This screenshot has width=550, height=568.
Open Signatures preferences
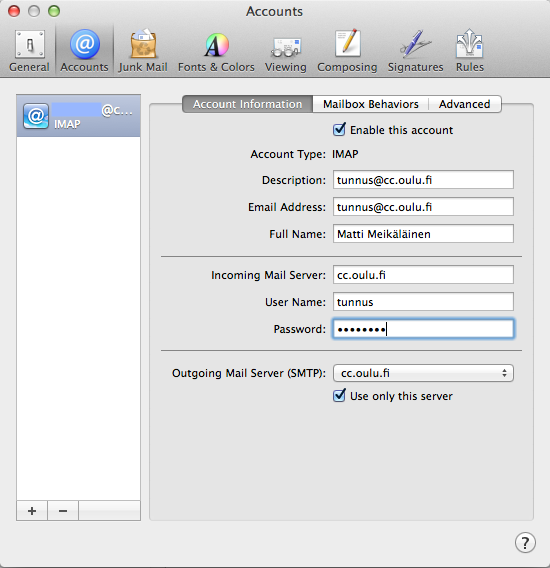416,51
